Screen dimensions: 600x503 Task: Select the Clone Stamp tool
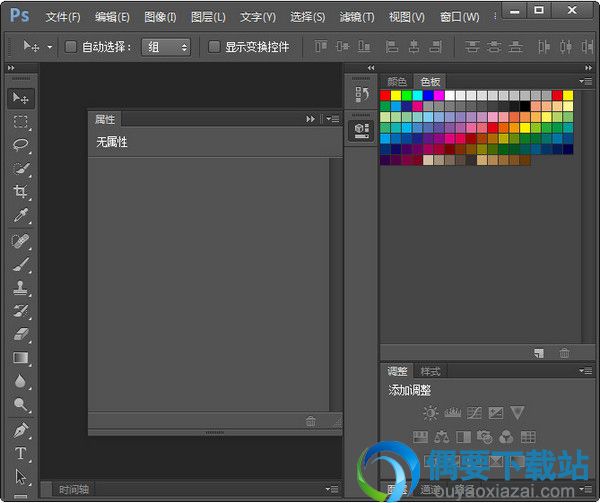pos(21,288)
